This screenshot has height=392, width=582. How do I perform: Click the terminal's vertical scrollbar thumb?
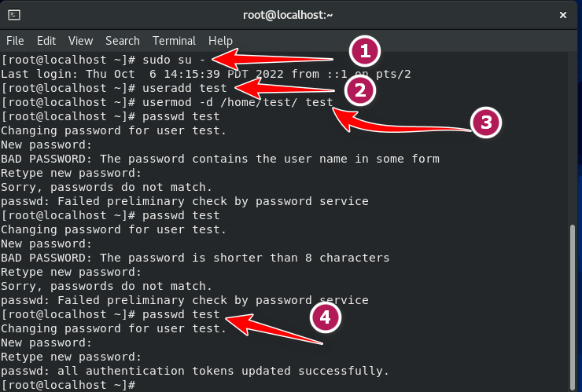(x=572, y=307)
